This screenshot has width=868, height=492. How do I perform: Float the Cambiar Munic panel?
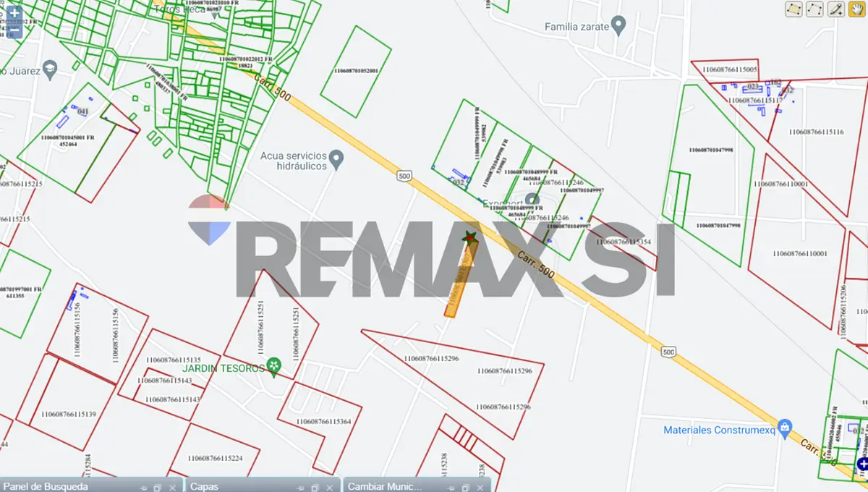pyautogui.click(x=466, y=487)
